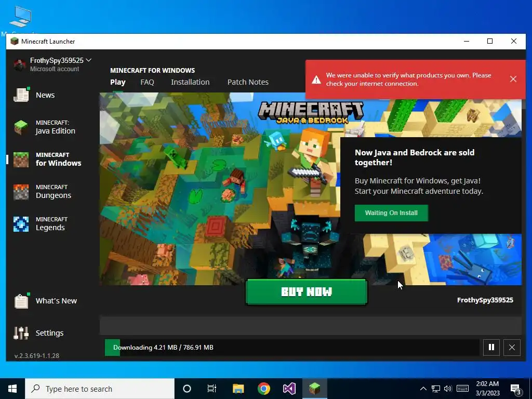Click the Microsoft account label
This screenshot has width=532, height=399.
click(54, 69)
